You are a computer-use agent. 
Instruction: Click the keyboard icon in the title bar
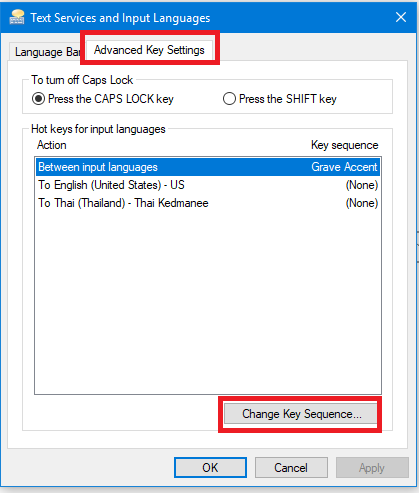[17, 17]
